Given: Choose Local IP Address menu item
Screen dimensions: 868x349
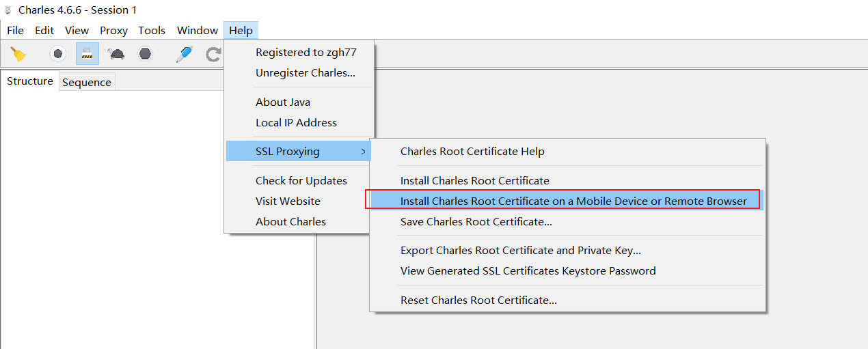Looking at the screenshot, I should tap(299, 123).
